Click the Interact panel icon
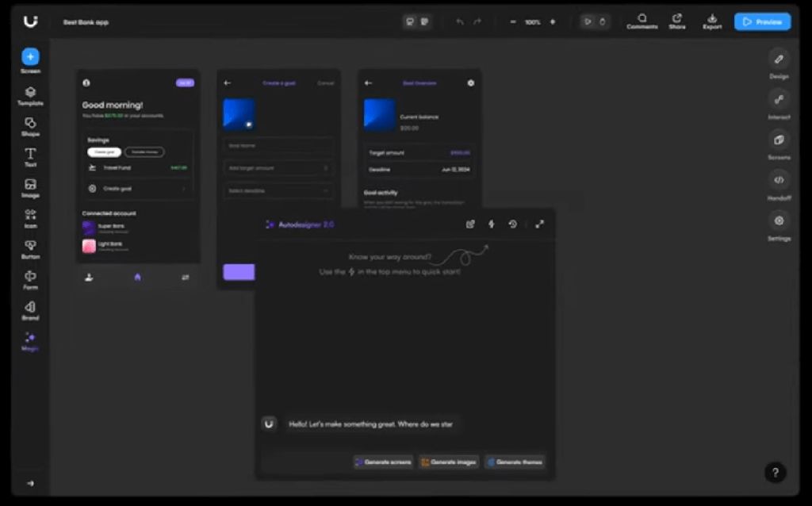The image size is (812, 506). coord(779,99)
